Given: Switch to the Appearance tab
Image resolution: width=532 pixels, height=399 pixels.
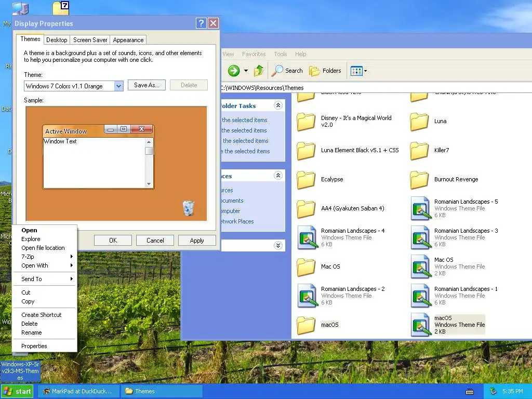Looking at the screenshot, I should [x=128, y=40].
